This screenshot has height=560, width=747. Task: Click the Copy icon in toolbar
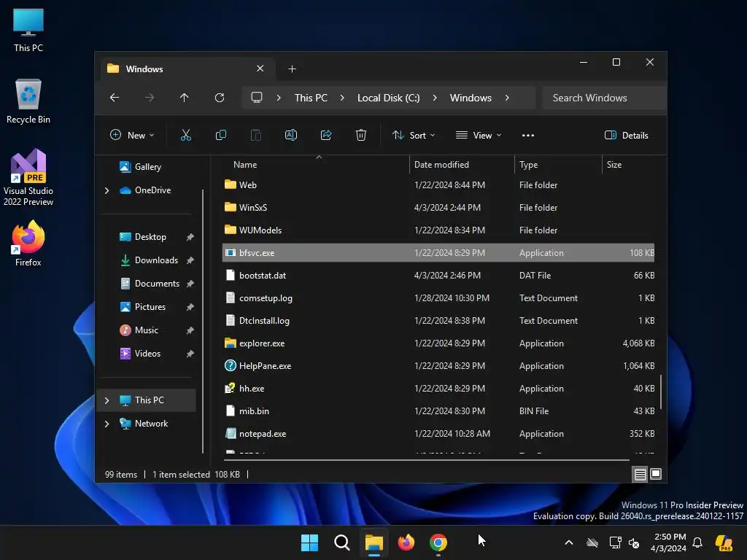220,135
